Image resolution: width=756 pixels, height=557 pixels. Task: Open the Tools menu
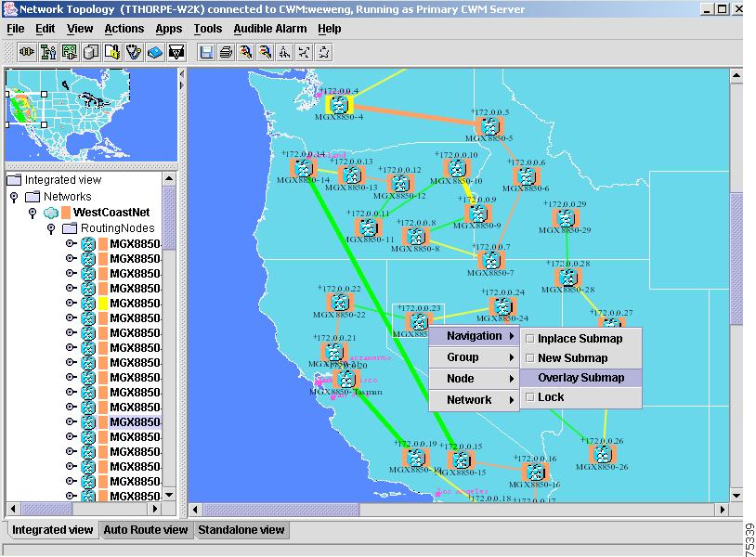pos(208,29)
